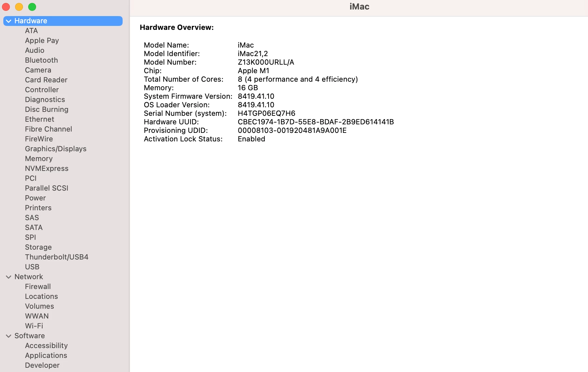Viewport: 588px width, 372px height.
Task: Select Locations in the sidebar
Action: point(42,297)
